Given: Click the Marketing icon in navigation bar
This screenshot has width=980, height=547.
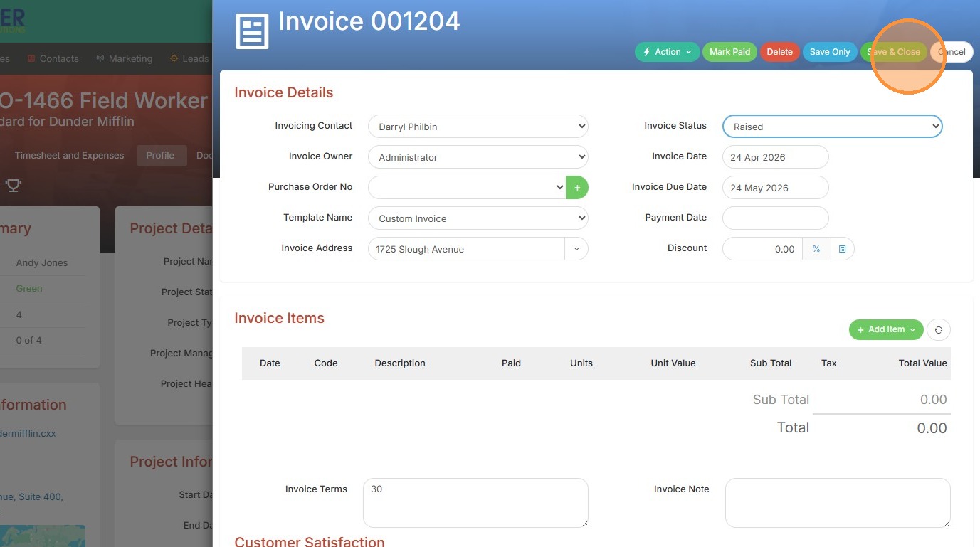Looking at the screenshot, I should point(100,58).
